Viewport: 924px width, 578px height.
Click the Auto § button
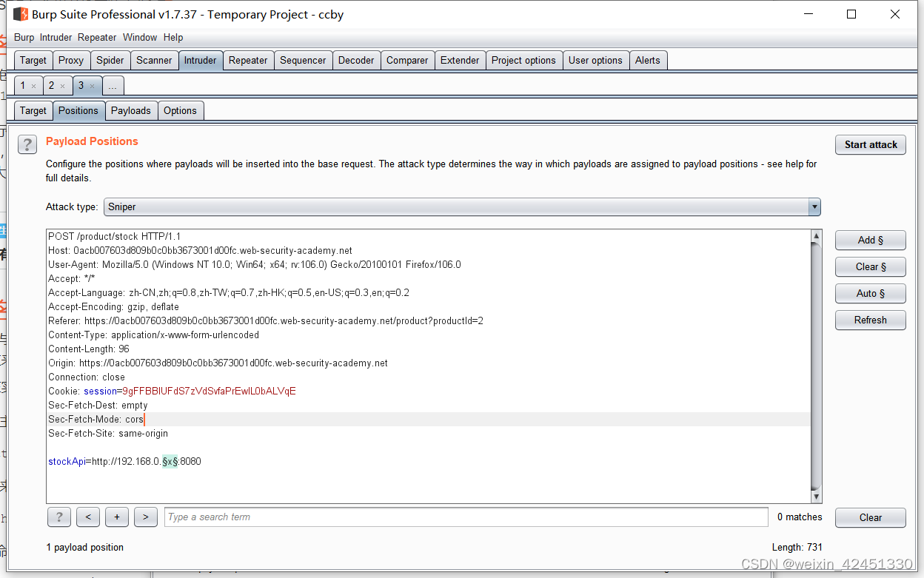(871, 293)
